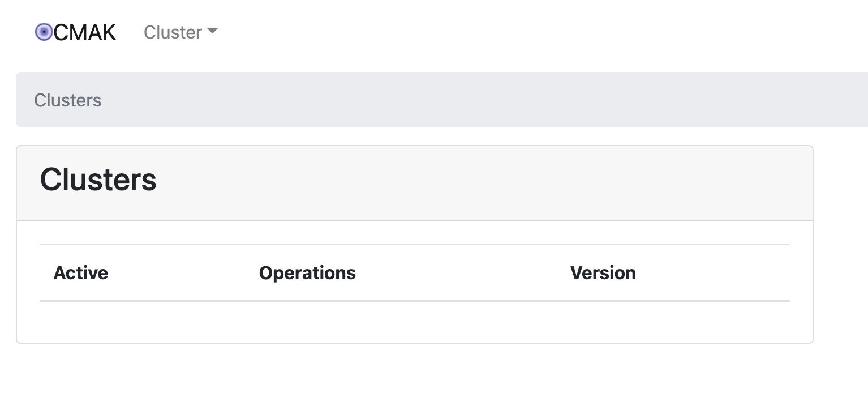This screenshot has width=868, height=401.
Task: Click the Clusters panel heading
Action: [98, 180]
